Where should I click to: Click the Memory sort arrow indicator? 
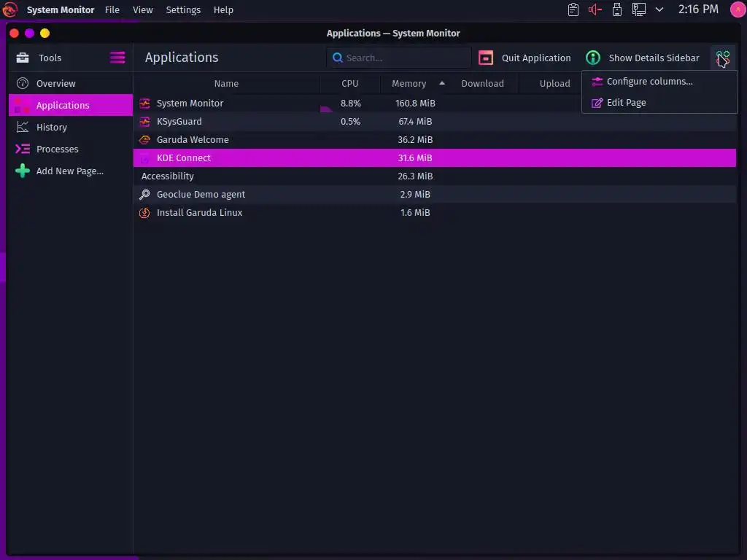pyautogui.click(x=442, y=83)
